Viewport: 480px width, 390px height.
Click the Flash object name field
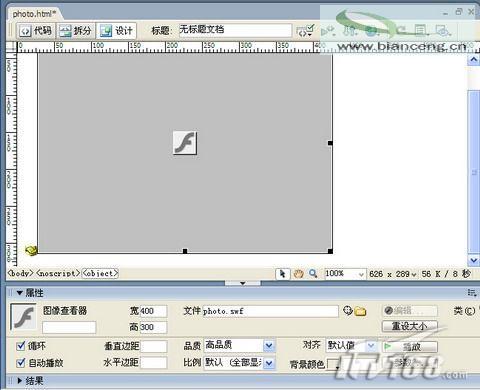click(69, 327)
